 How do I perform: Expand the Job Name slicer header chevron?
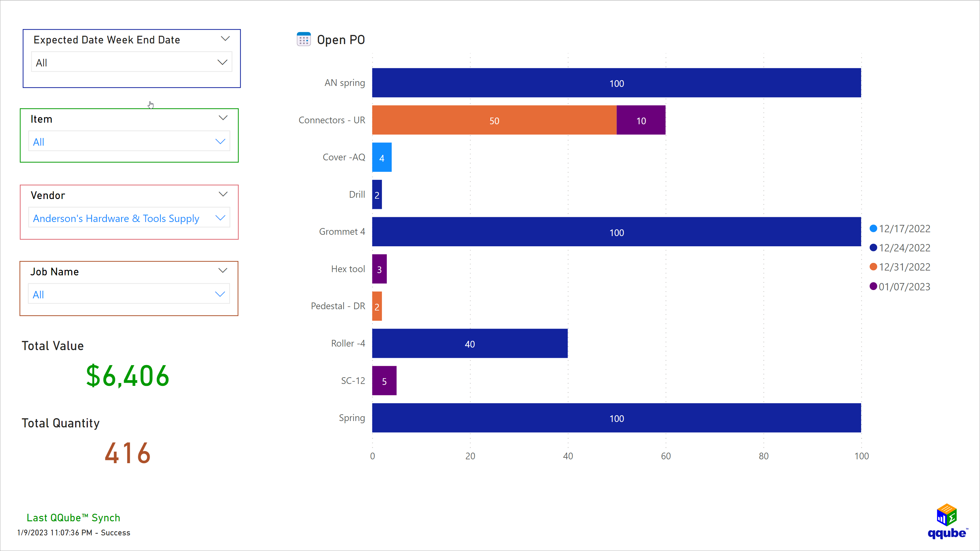pos(223,270)
